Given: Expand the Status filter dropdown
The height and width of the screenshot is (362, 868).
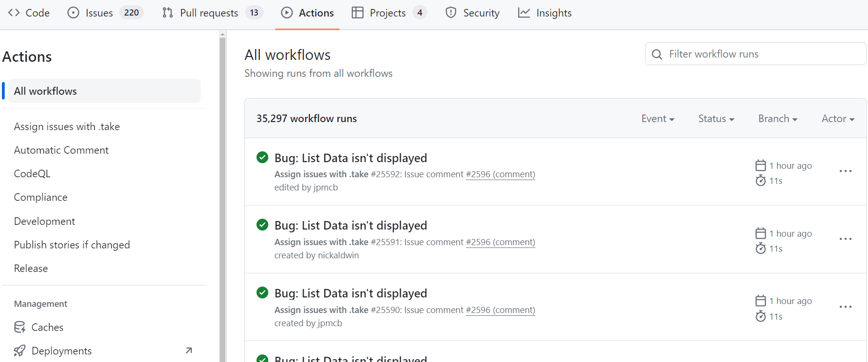Looking at the screenshot, I should coord(716,119).
